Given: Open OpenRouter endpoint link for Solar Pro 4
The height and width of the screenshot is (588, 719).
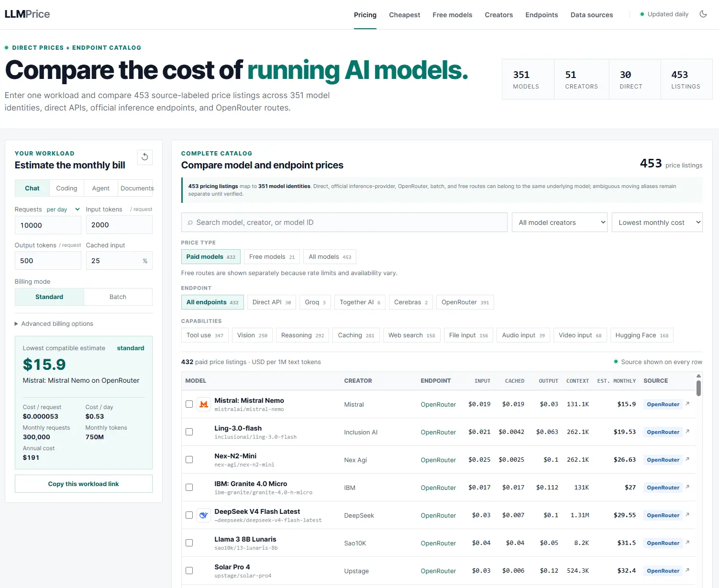Looking at the screenshot, I should coord(438,571).
